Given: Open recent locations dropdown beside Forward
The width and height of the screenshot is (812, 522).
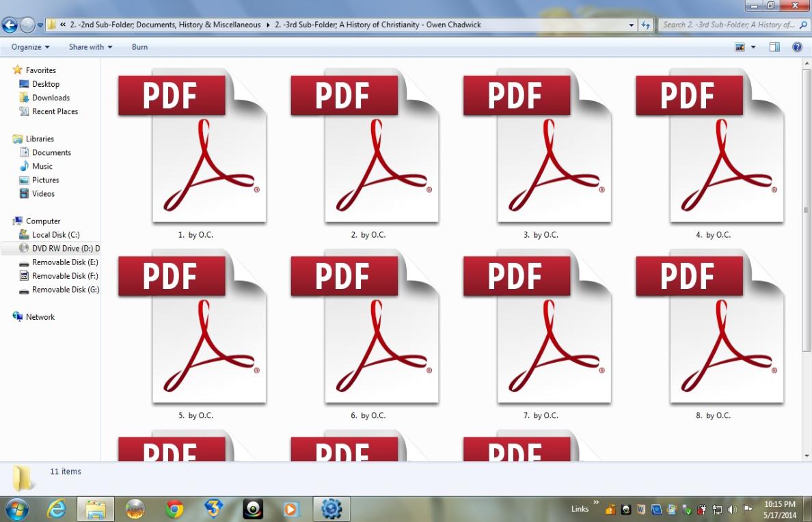Looking at the screenshot, I should point(40,25).
